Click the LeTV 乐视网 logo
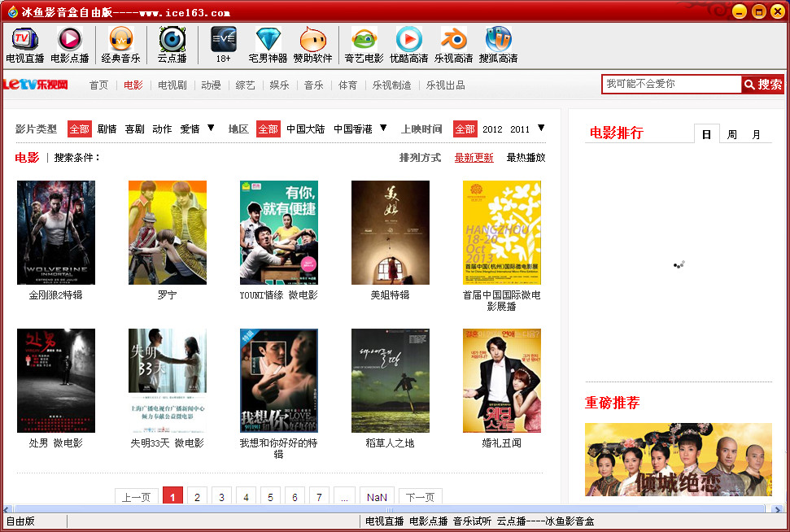This screenshot has width=790, height=532. point(35,84)
